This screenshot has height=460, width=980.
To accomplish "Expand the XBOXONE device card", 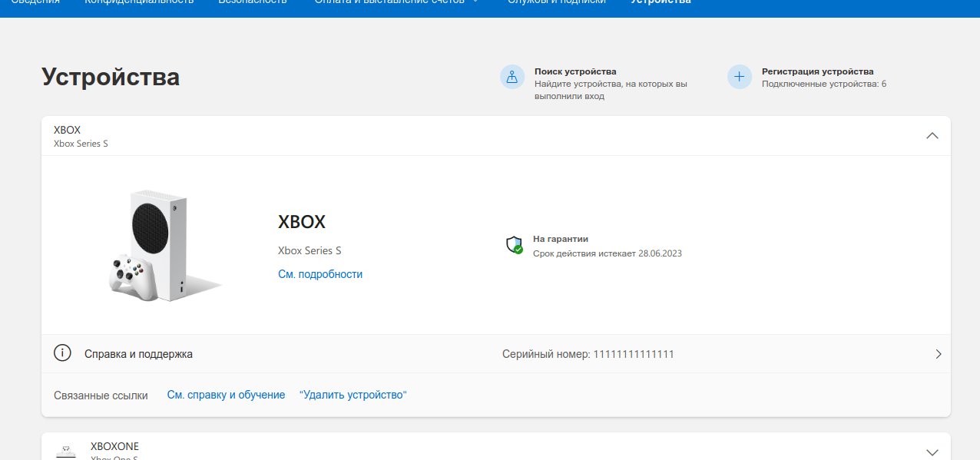I will pyautogui.click(x=932, y=452).
